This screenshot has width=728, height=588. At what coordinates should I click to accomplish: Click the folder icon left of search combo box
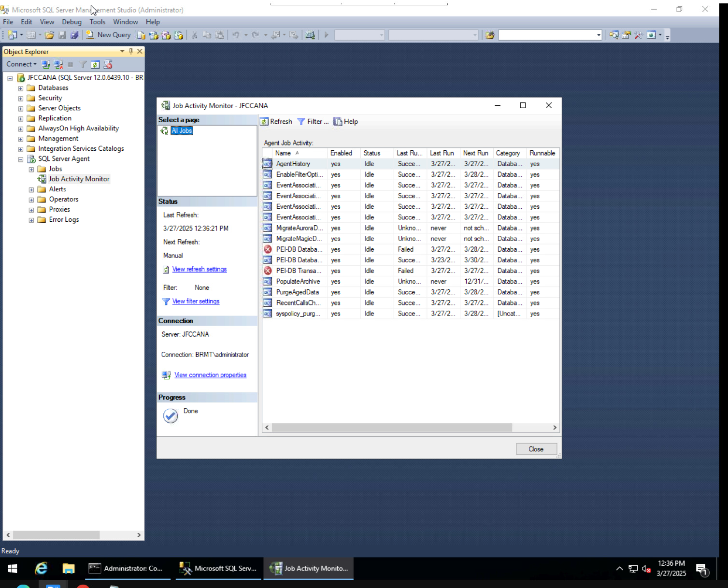coord(490,35)
